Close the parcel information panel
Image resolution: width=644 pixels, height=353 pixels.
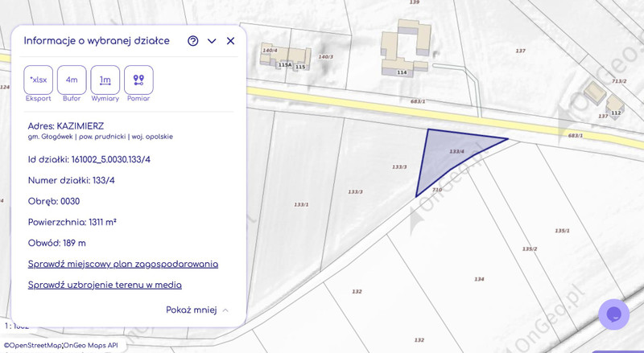tap(230, 41)
